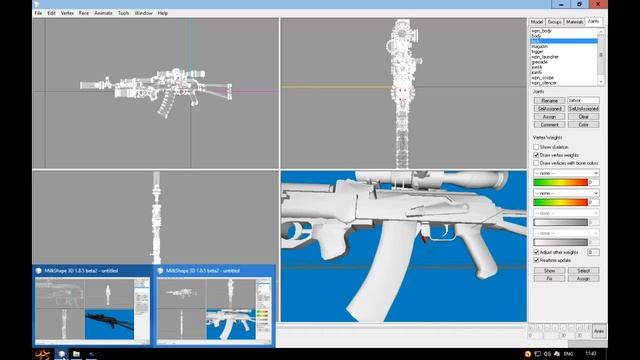640x360 pixels.
Task: Enable Draw vertices with bone colors
Action: (536, 163)
